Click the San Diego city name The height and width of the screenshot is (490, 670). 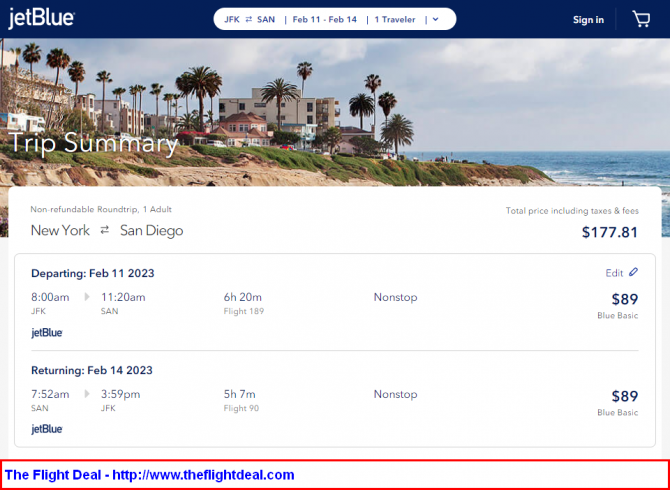(152, 231)
